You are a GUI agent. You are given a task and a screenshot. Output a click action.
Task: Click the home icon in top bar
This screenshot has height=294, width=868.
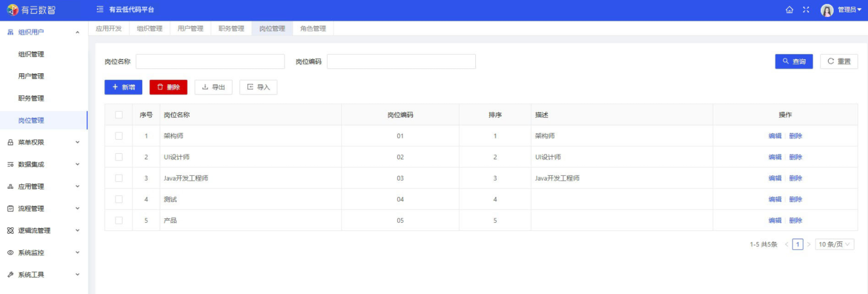coord(789,10)
